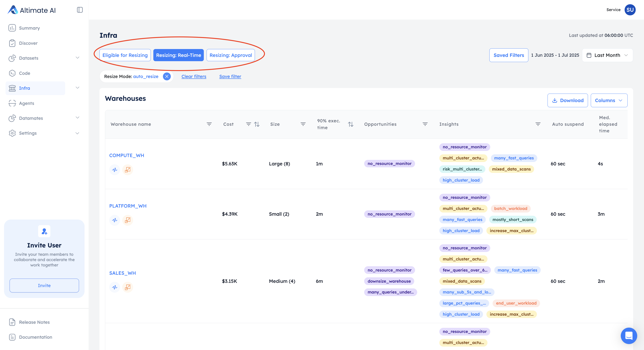Screen dimensions: 644x350
Task: Open COMPUTE_WH resize icon
Action: [x=128, y=170]
